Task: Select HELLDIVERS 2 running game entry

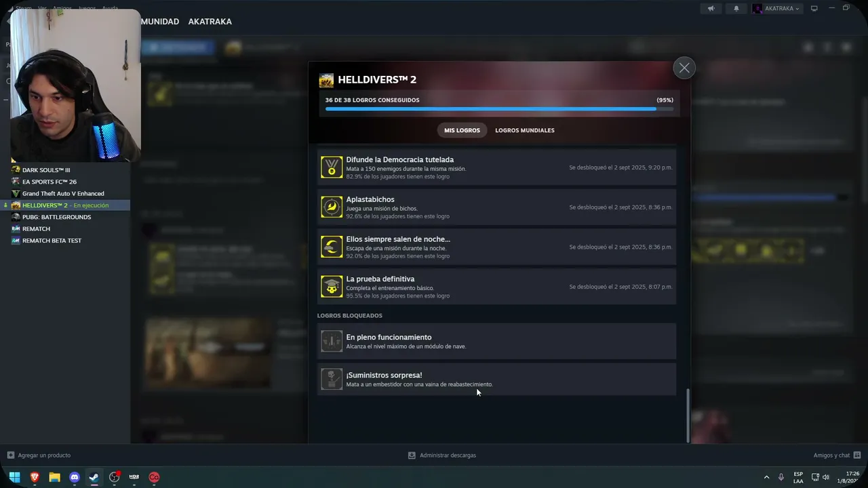Action: click(65, 205)
